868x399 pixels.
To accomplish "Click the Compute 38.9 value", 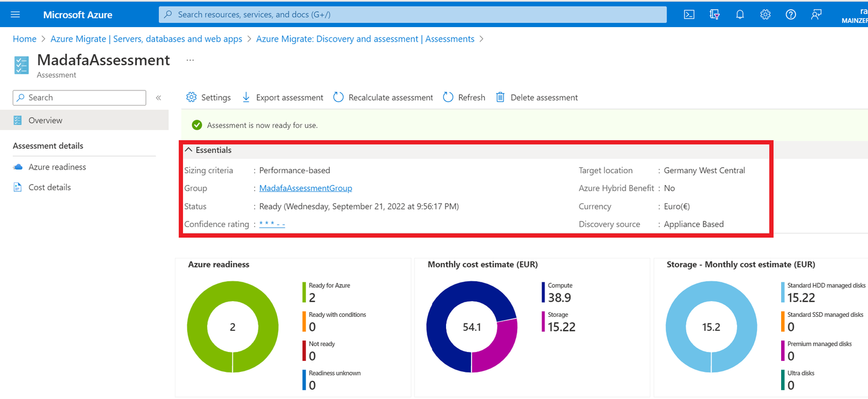I will (560, 298).
